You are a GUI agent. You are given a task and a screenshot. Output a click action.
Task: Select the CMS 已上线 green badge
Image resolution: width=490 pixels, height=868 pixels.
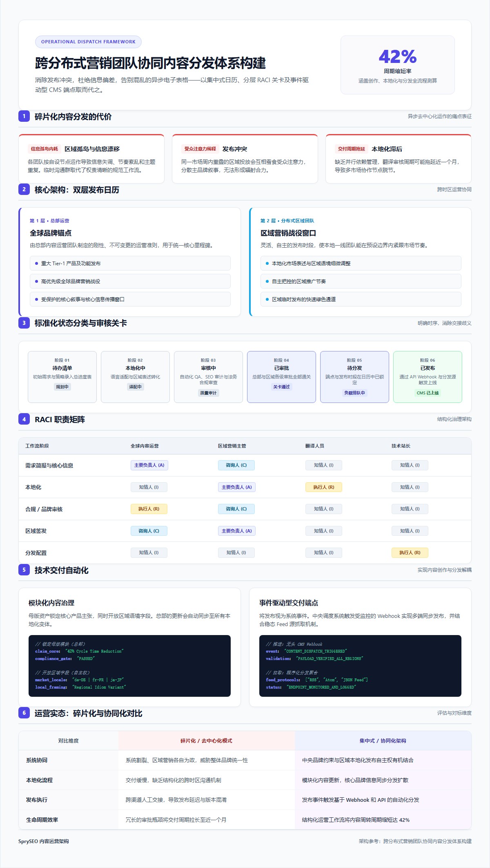tap(428, 393)
